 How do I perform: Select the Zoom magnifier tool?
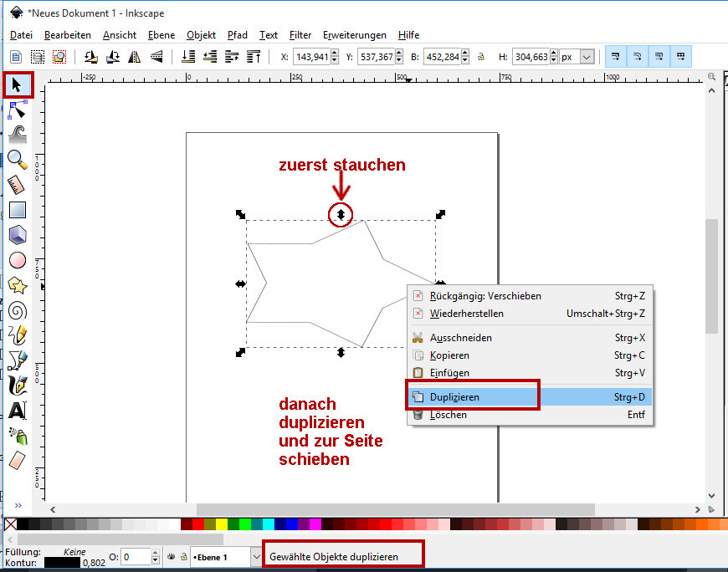[17, 159]
